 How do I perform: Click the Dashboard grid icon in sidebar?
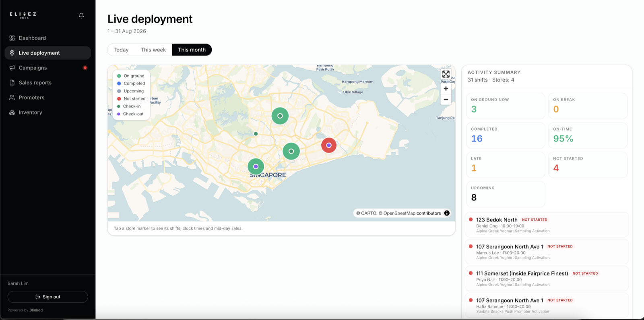[x=12, y=38]
